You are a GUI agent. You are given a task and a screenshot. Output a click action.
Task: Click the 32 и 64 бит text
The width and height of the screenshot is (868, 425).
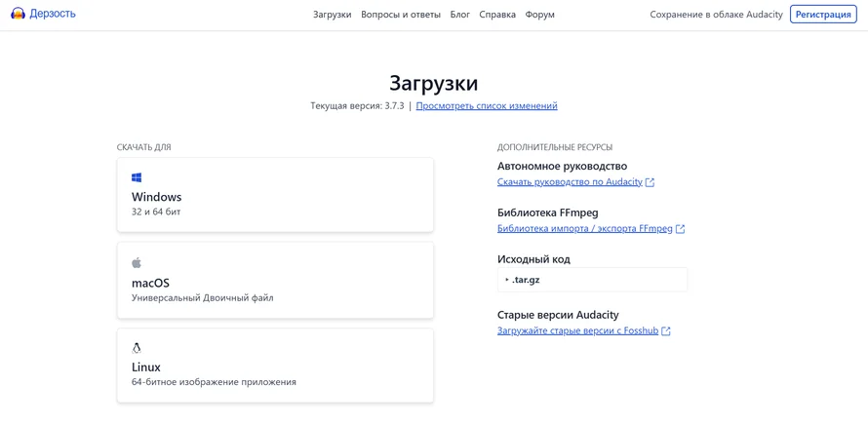(156, 212)
